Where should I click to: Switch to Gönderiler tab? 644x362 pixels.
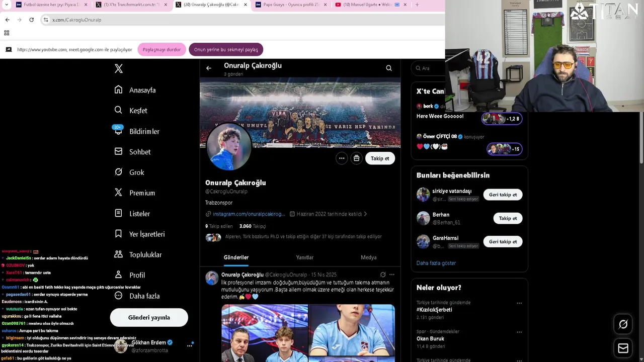236,257
